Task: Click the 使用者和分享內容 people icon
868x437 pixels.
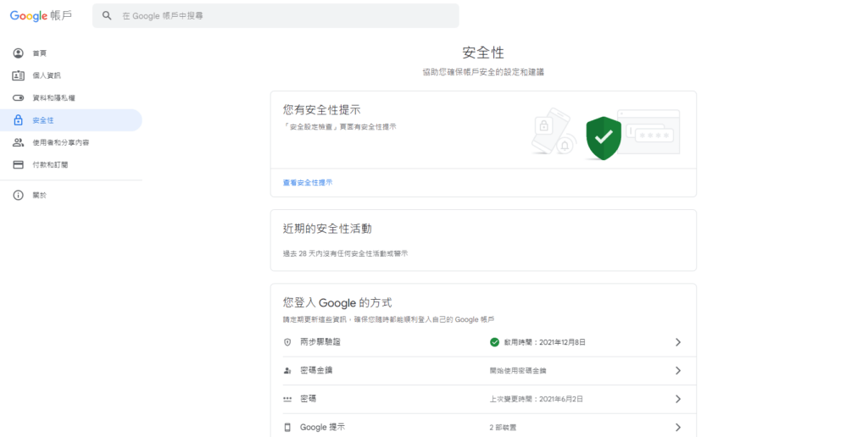Action: coord(18,142)
